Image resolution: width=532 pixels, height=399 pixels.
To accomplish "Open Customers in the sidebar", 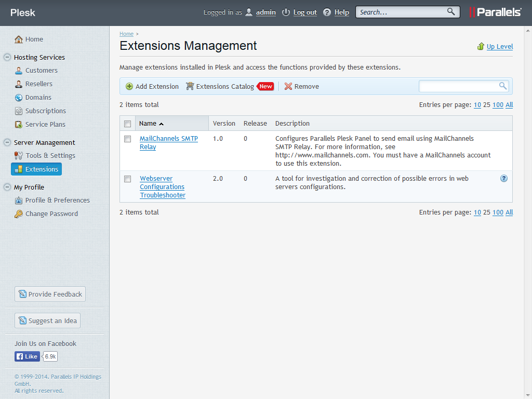I will click(x=42, y=71).
